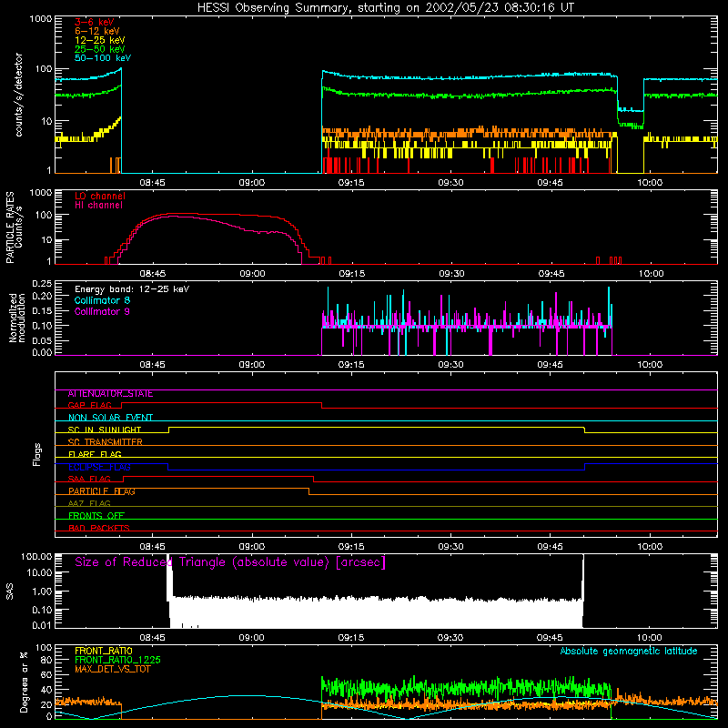Screen dimensions: 728x728
Task: Select the FRONT_RATIO legend label
Action: [104, 651]
